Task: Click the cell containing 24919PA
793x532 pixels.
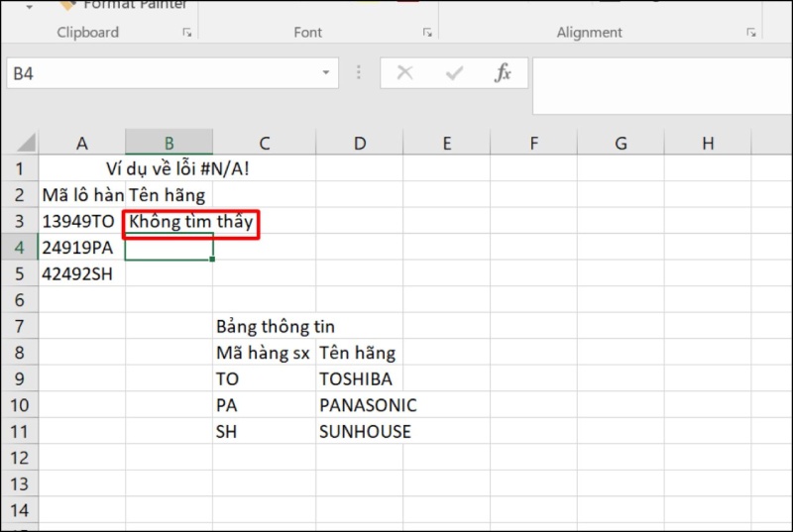Action: pos(82,248)
